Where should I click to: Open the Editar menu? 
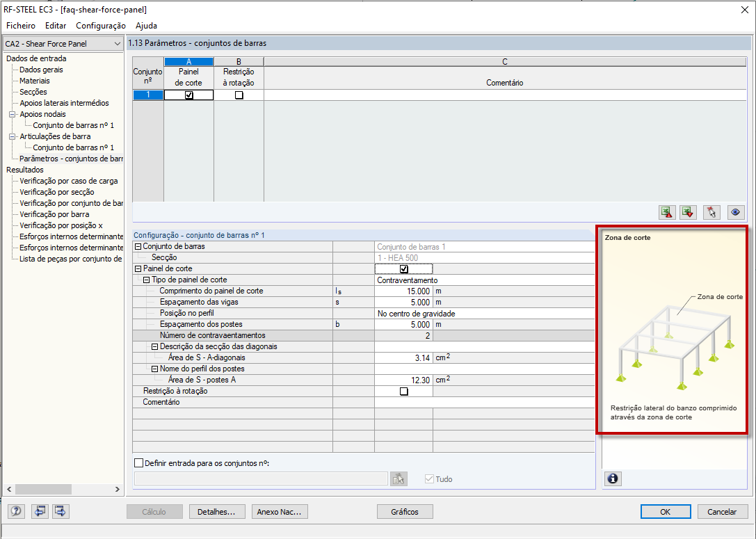[56, 26]
